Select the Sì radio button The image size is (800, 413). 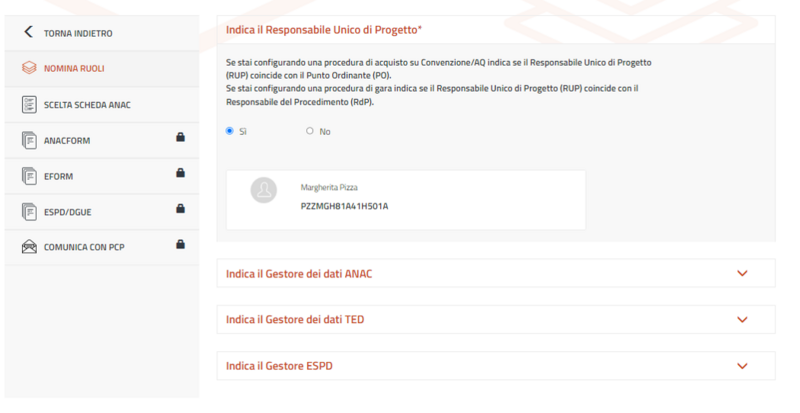230,131
